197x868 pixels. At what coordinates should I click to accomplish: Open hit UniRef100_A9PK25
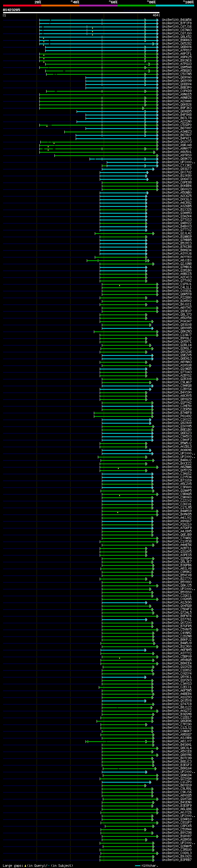pos(177,57)
